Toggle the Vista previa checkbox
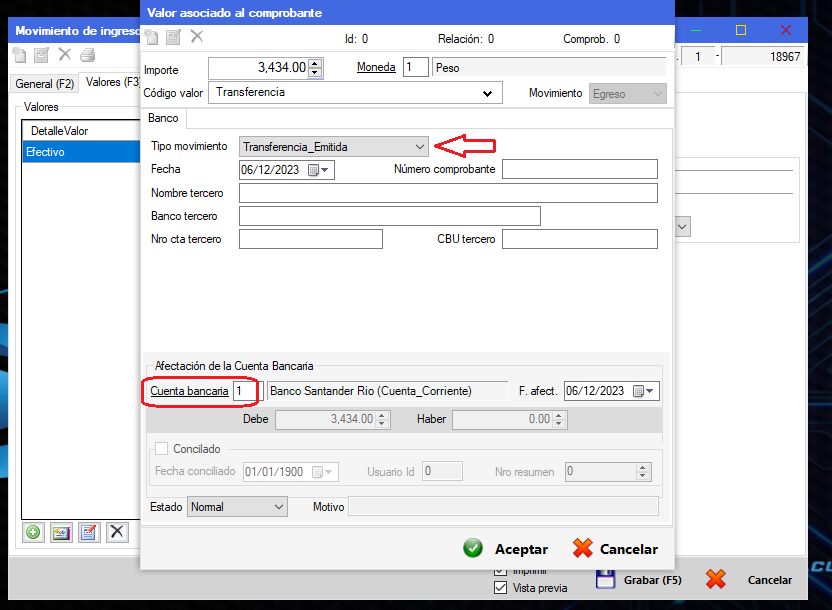The image size is (832, 610). [500, 588]
